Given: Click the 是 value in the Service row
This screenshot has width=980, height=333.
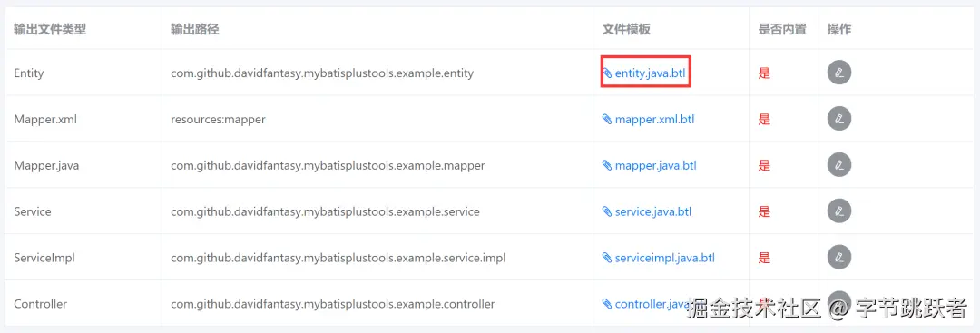Looking at the screenshot, I should 764,211.
